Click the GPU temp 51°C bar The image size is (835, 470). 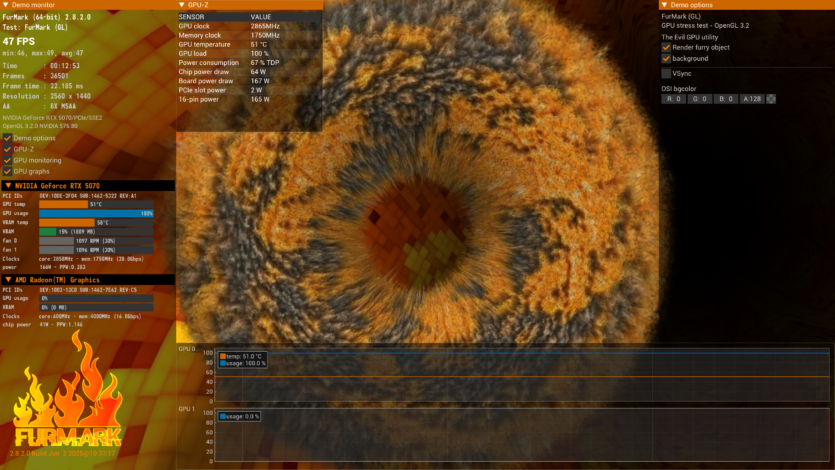tap(96, 204)
